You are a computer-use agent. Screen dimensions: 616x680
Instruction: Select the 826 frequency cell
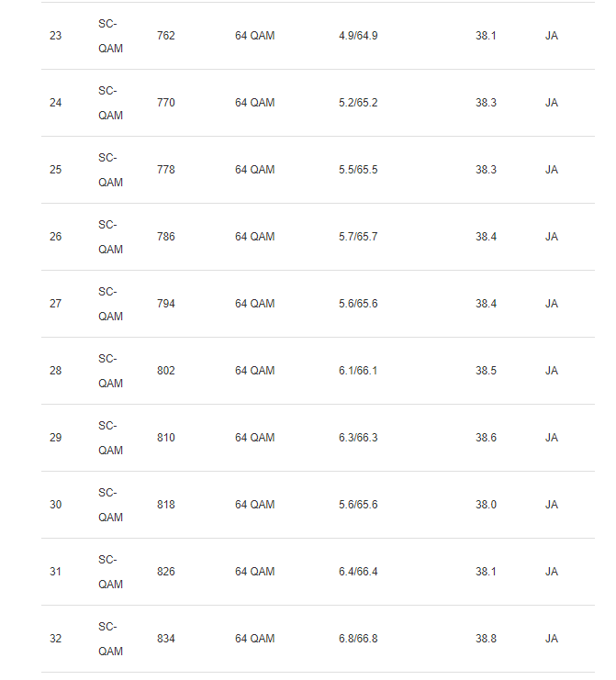tap(166, 572)
